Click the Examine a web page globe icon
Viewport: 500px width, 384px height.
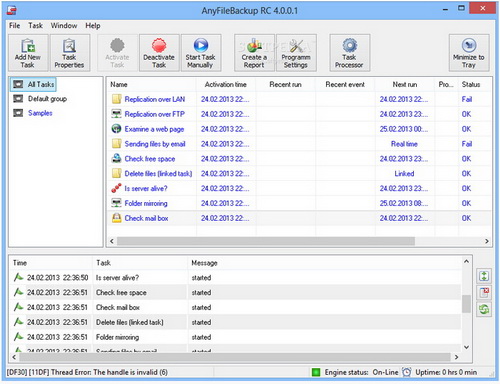[x=116, y=129]
